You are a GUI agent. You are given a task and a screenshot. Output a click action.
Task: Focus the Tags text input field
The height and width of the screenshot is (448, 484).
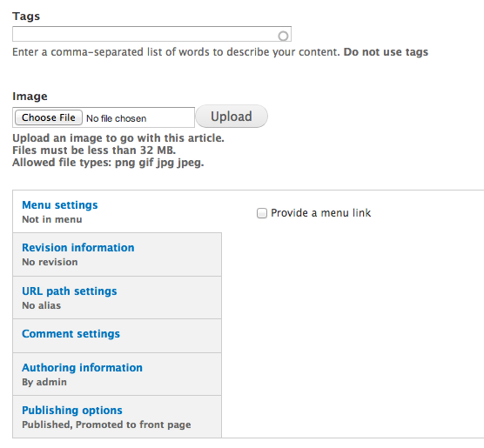coord(151,34)
